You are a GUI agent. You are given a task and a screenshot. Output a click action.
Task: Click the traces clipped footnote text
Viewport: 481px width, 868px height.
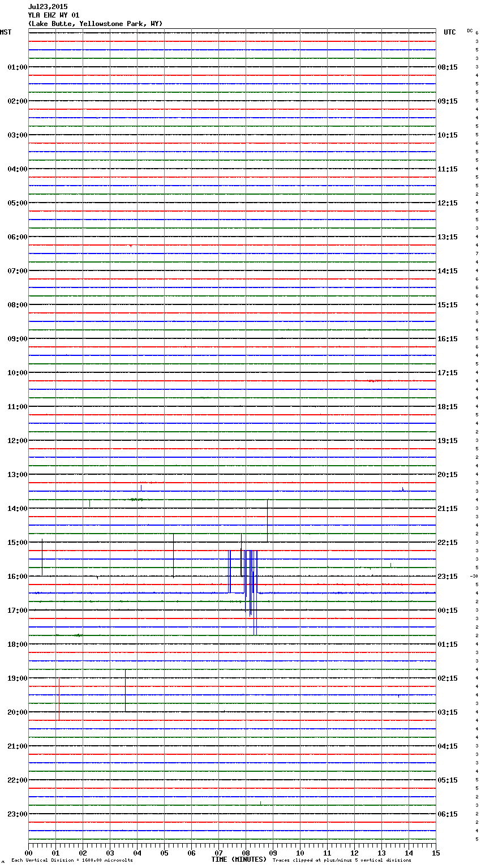coord(342,861)
